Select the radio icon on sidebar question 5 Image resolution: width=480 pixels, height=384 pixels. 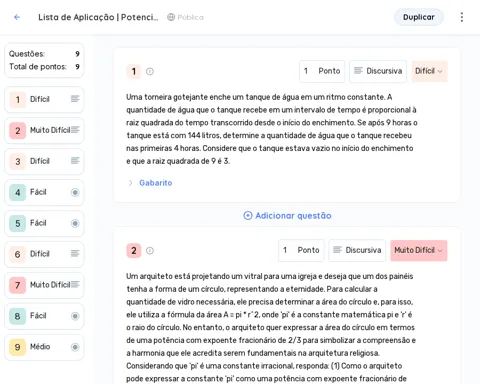(x=75, y=223)
